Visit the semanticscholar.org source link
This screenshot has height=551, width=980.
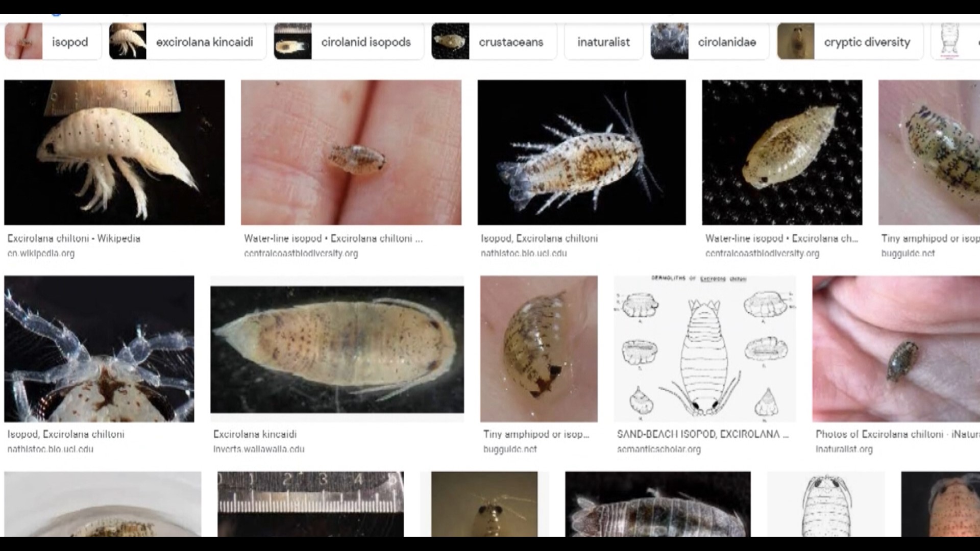[x=658, y=449]
